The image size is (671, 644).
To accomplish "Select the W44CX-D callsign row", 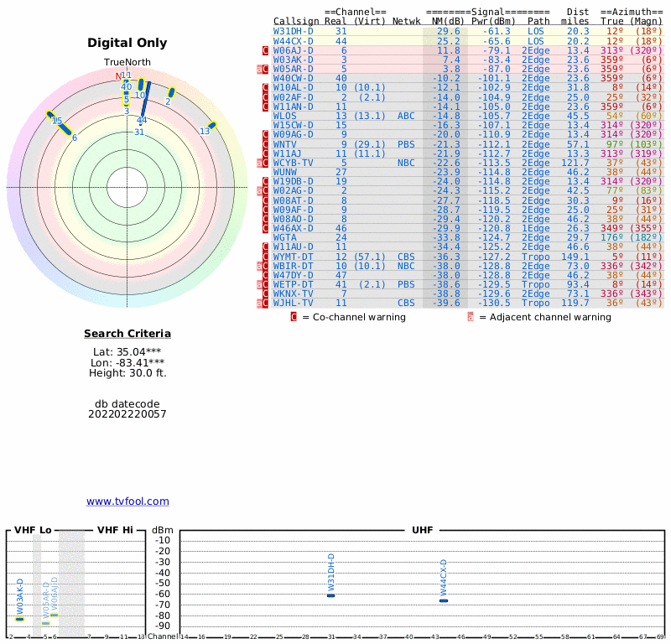I will pos(294,41).
